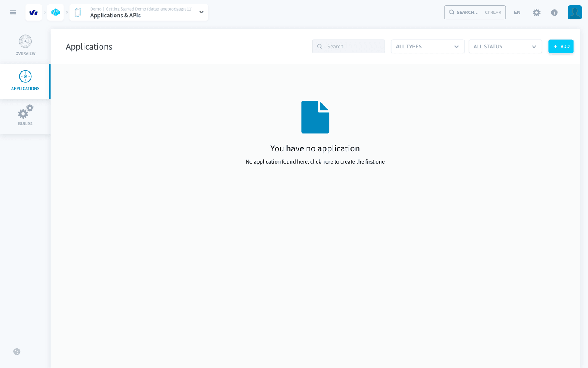Go to Overview in sidebar
The image size is (588, 368).
(25, 45)
